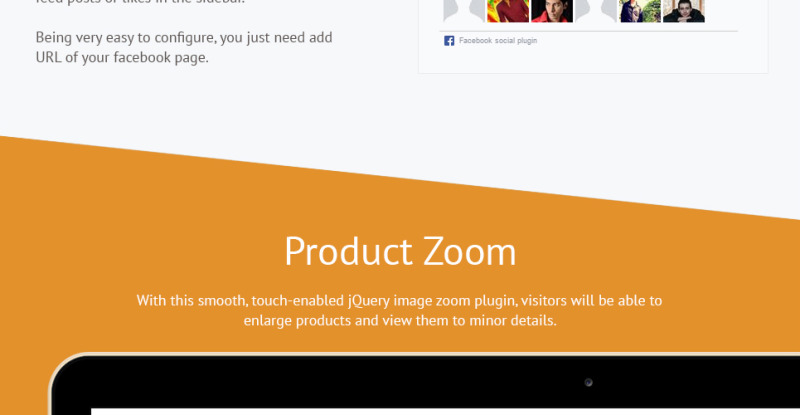800x415 pixels.
Task: Click the divider line above Facebook social plugin
Action: 590,31
